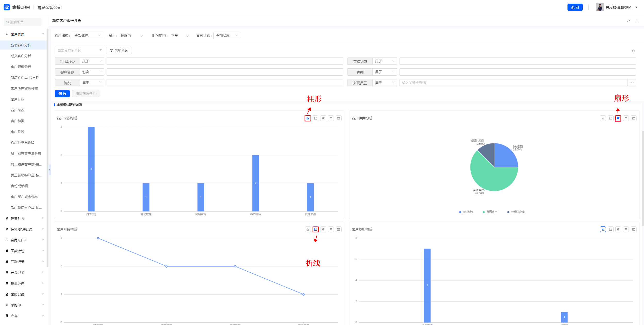The height and width of the screenshot is (325, 644).
Task: Open 客户名称 包含 operator dropdown
Action: pos(92,72)
